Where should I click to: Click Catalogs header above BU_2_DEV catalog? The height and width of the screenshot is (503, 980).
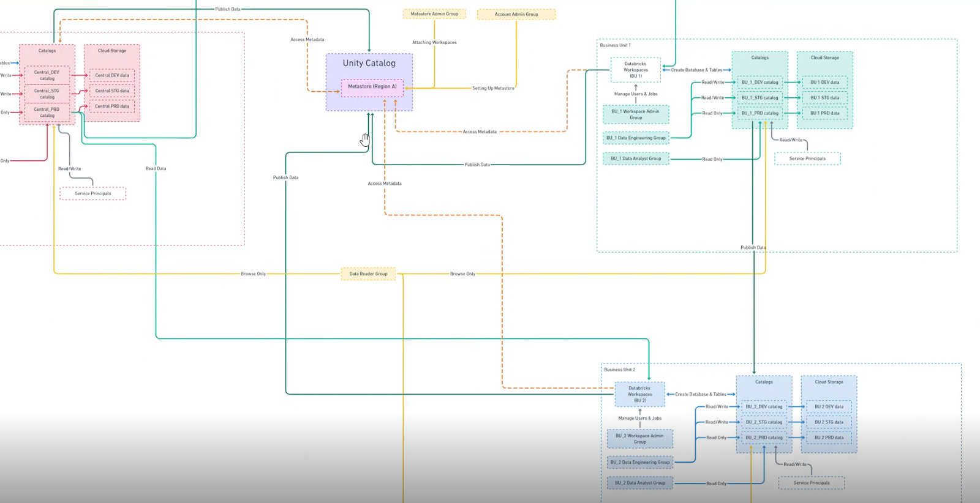tap(764, 382)
